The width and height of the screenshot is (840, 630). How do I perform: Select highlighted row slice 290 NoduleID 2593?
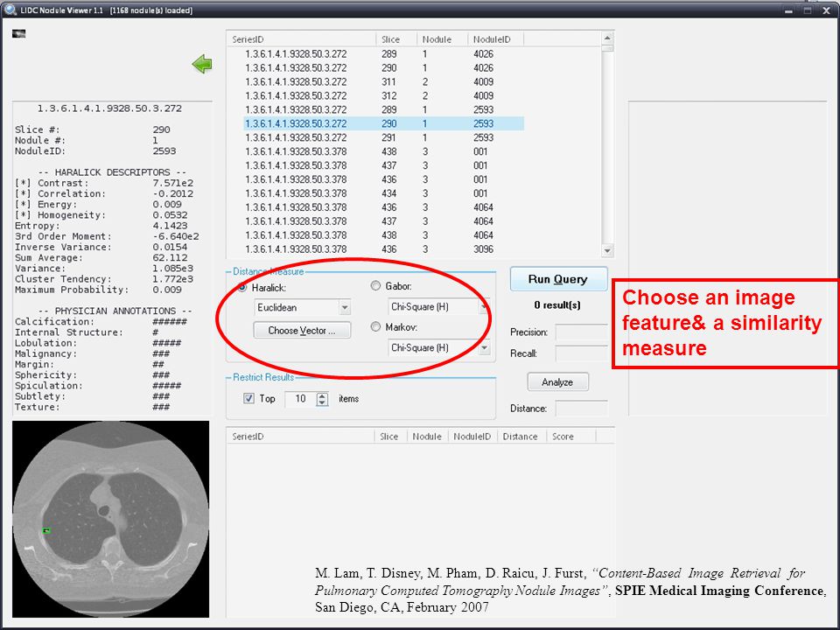(383, 123)
